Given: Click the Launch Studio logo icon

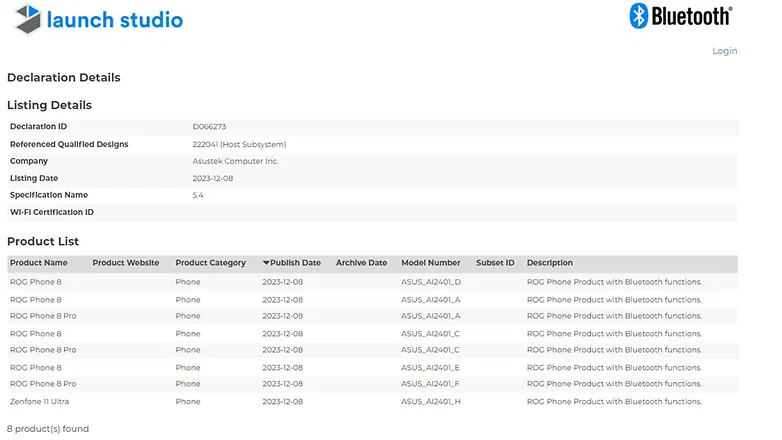Looking at the screenshot, I should 27,18.
